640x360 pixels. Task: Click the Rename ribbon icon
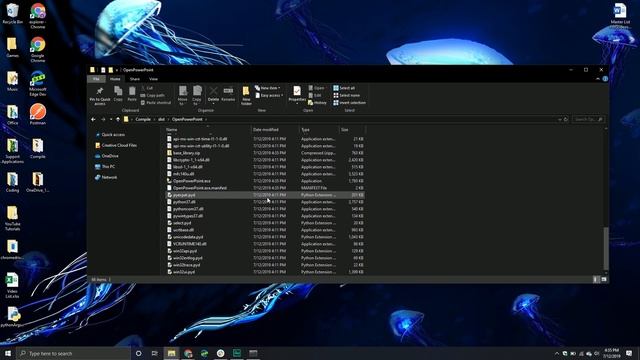coord(228,93)
